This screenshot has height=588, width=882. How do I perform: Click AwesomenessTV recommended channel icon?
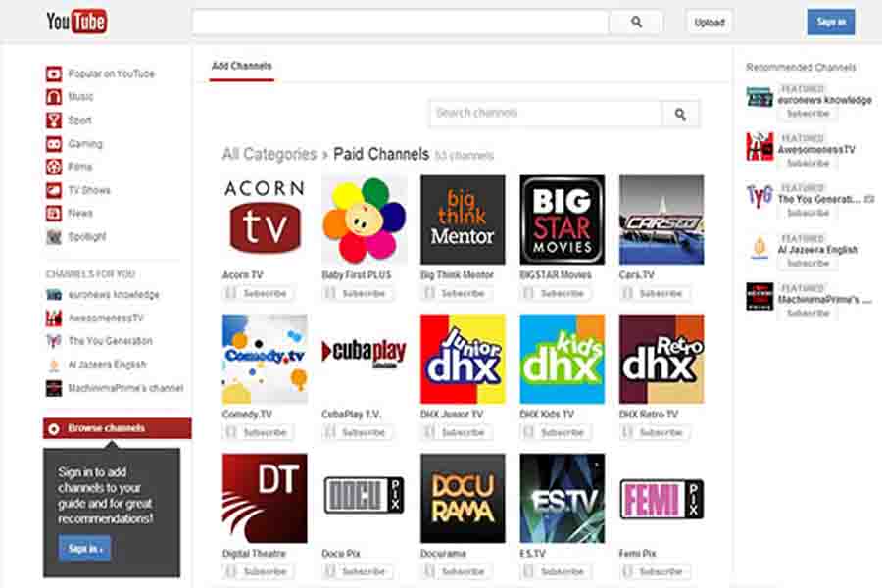tap(759, 146)
